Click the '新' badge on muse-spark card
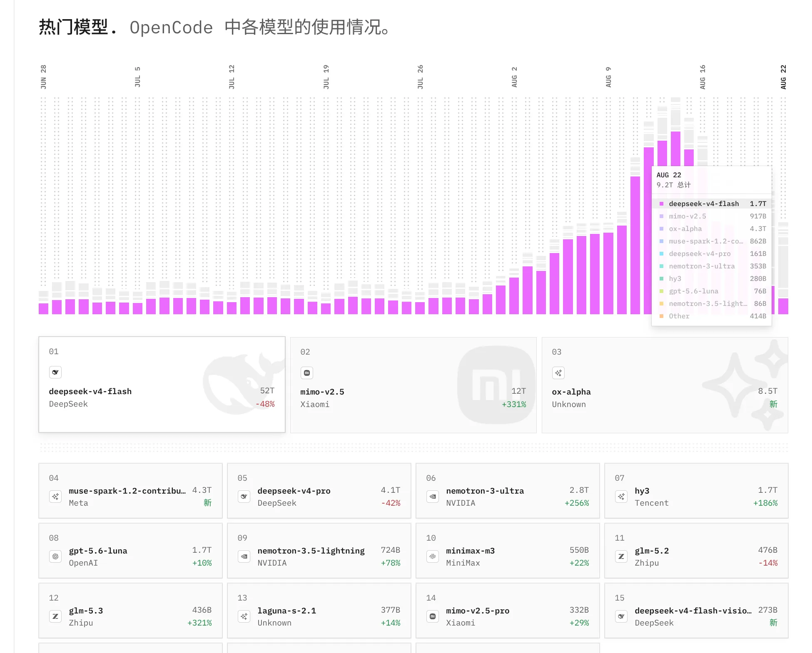Screen dimensions: 812x653 (x=207, y=503)
